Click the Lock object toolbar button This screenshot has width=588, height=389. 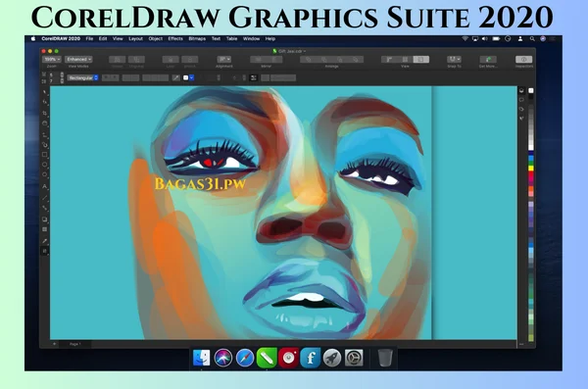pos(171,59)
